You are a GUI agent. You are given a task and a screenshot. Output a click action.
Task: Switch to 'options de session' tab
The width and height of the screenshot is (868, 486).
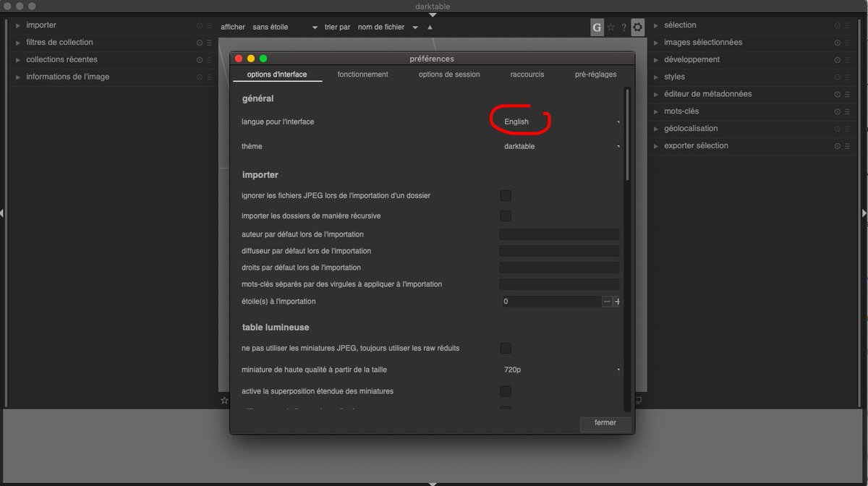pyautogui.click(x=449, y=74)
